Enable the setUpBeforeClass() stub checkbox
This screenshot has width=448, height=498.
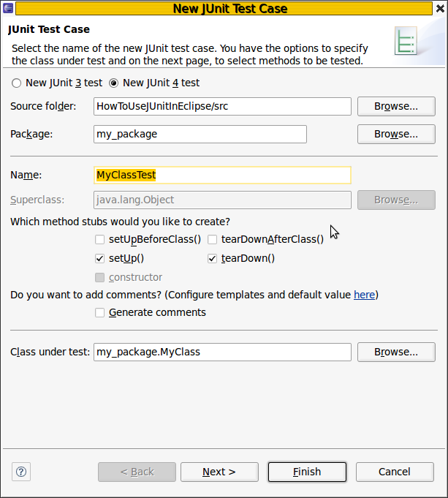point(99,239)
